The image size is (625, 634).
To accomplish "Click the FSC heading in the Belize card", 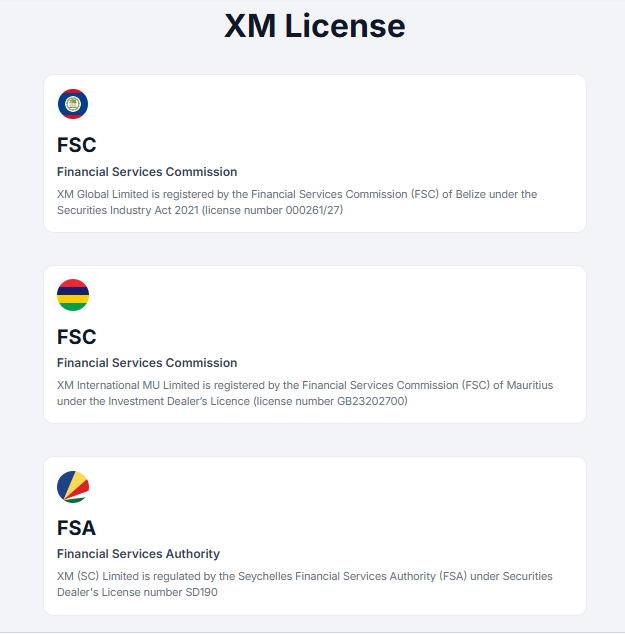I will click(76, 145).
